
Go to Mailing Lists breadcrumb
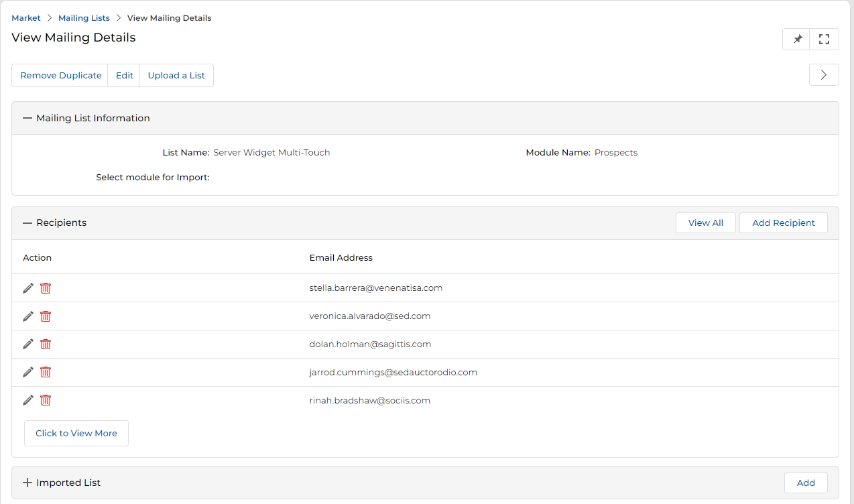pos(84,18)
